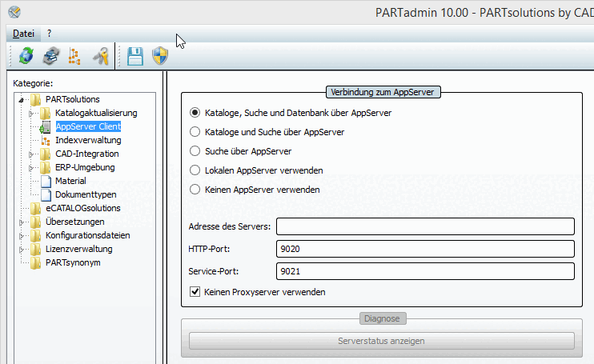The width and height of the screenshot is (594, 364).
Task: Collapse the PARTsolutions root node
Action: click(19, 100)
